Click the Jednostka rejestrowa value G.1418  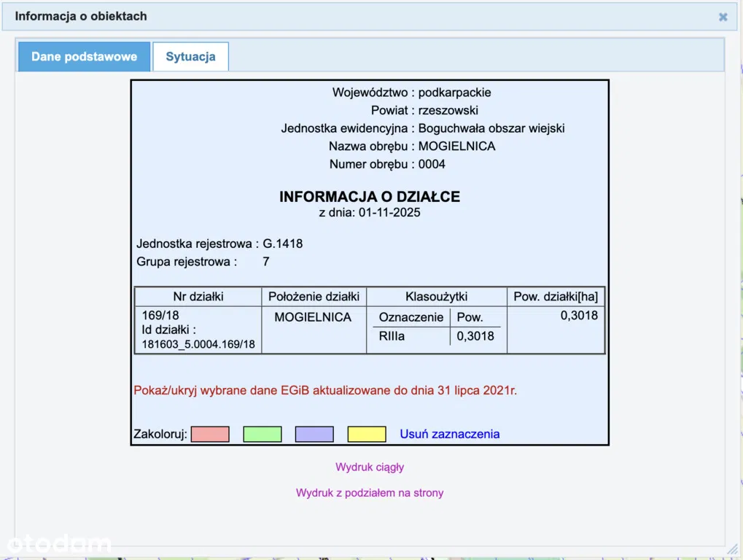282,244
